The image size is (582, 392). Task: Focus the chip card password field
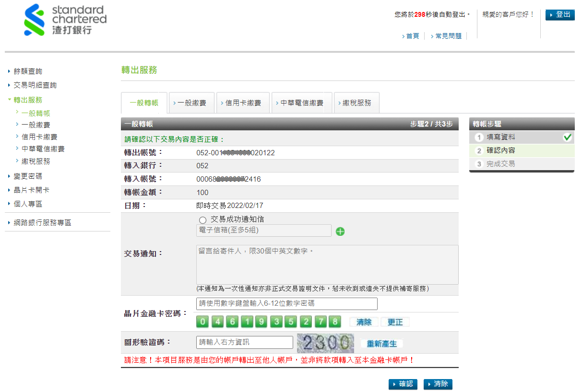point(287,304)
